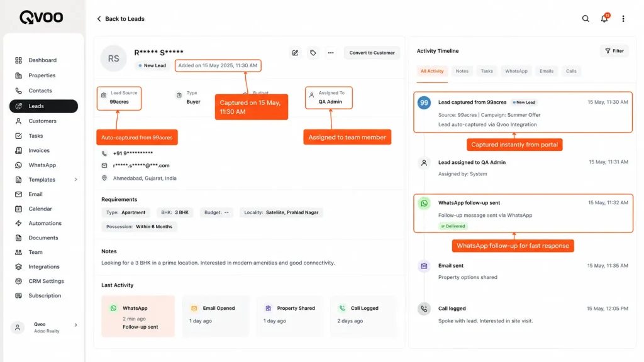Switch to the WhatsApp tab in timeline

pyautogui.click(x=516, y=71)
